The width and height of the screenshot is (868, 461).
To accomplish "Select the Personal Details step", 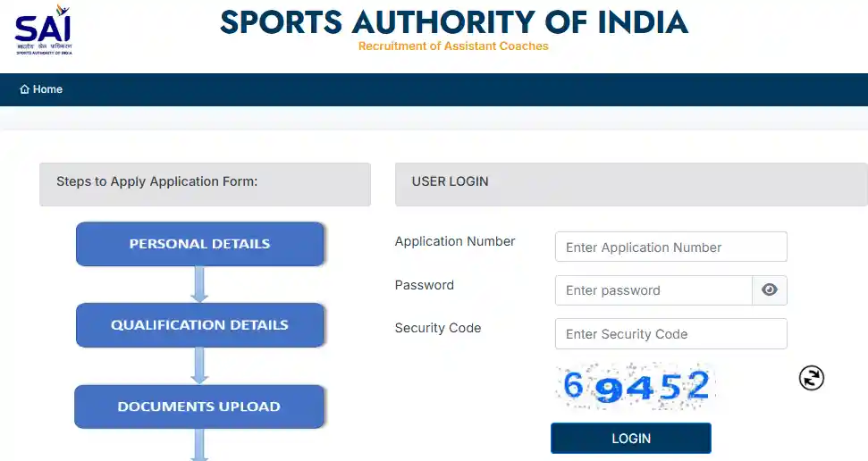I will tap(199, 244).
